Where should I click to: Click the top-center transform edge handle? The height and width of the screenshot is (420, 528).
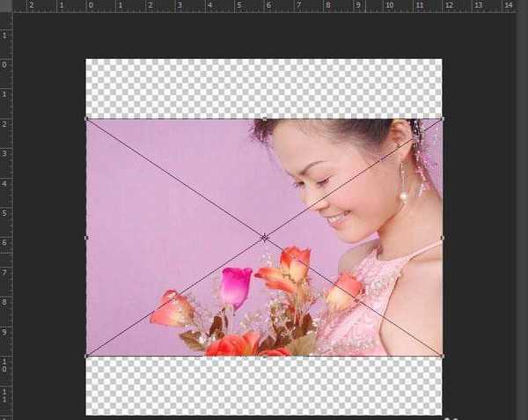pyautogui.click(x=264, y=119)
